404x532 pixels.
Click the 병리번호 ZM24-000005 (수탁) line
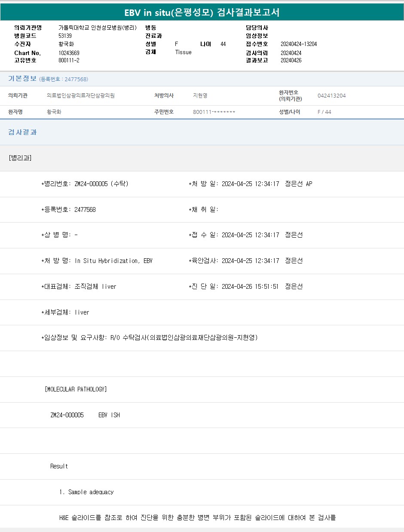85,184
